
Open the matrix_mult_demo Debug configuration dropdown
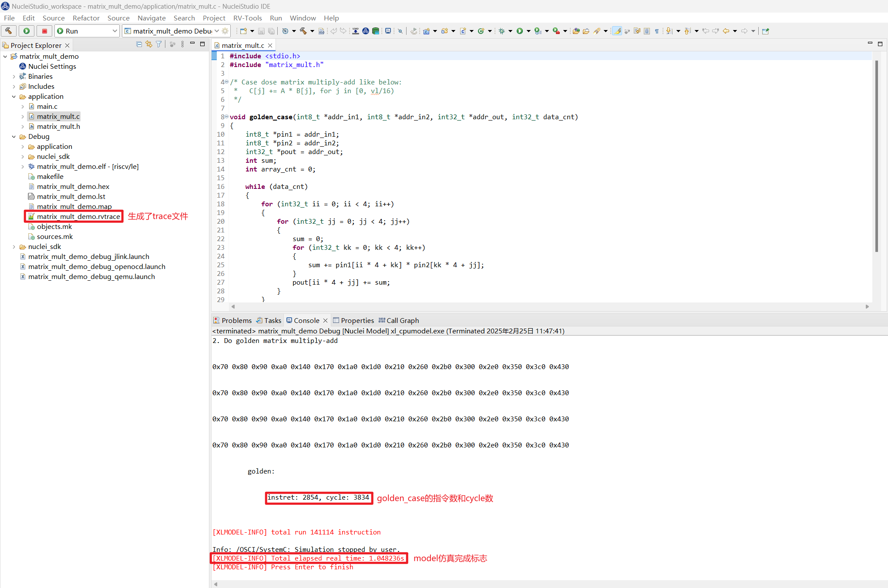(217, 31)
